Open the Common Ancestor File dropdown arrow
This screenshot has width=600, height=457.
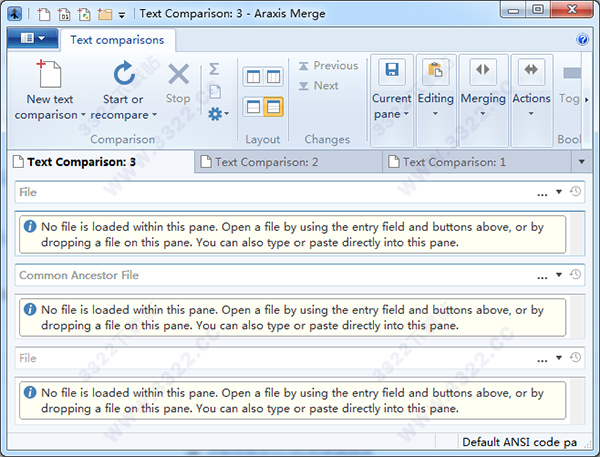pyautogui.click(x=559, y=275)
